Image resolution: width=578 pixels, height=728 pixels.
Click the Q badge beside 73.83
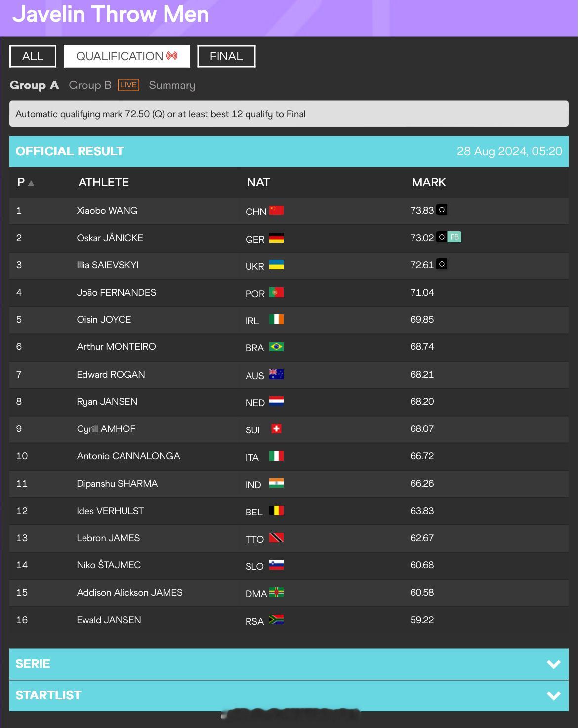point(442,210)
